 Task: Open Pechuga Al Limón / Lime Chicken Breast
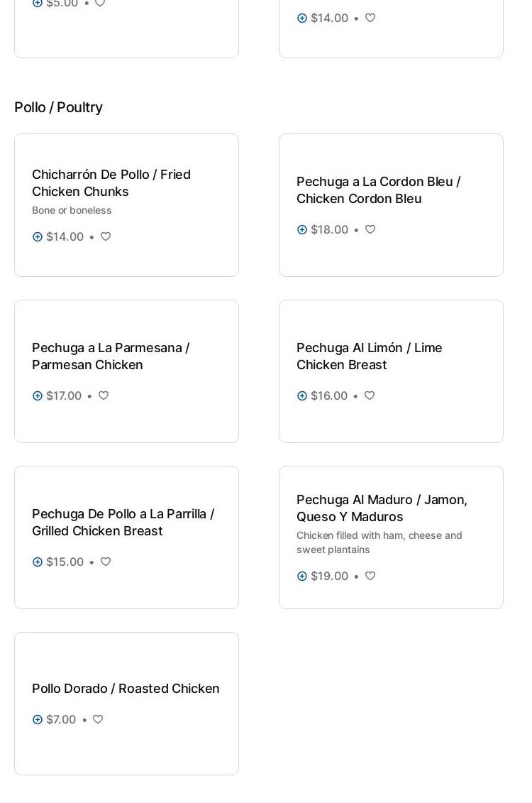(x=369, y=356)
